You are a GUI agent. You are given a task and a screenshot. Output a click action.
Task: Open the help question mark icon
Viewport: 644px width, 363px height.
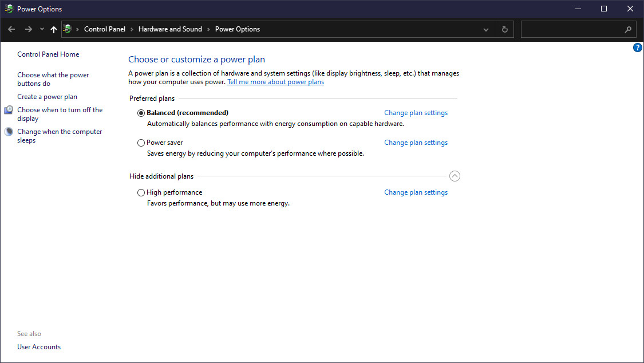coord(637,48)
